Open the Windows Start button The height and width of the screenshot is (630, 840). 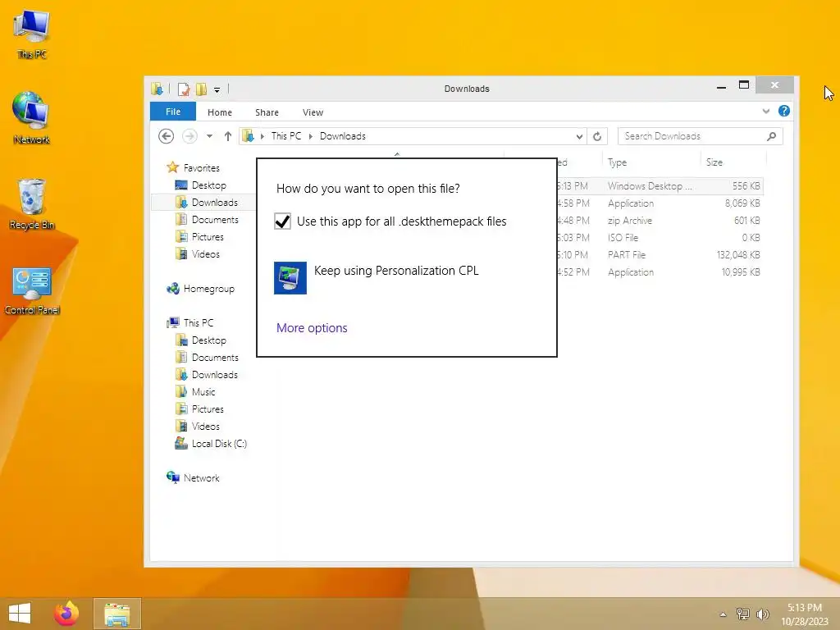tap(20, 614)
